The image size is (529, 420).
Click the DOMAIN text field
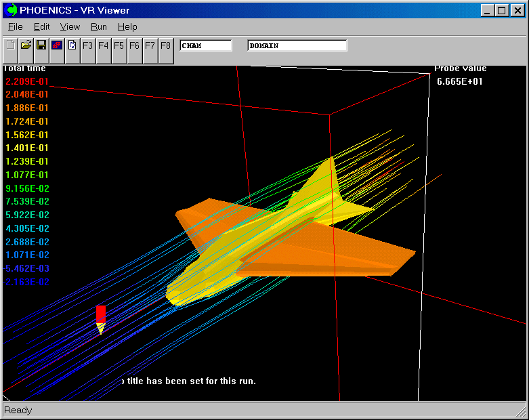[x=297, y=45]
